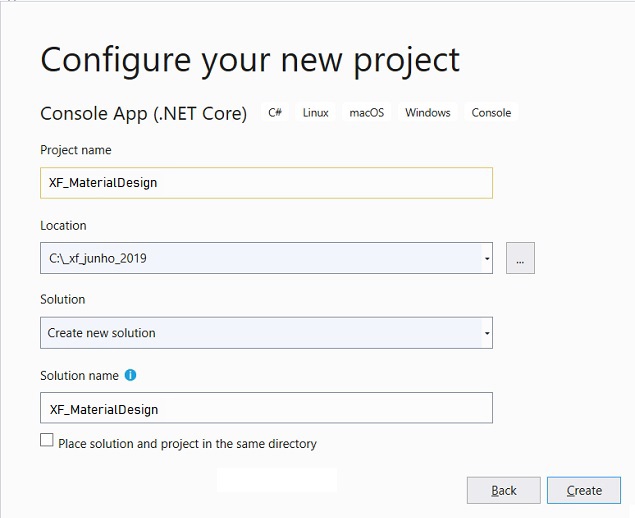Create the project with the Create button

(584, 490)
